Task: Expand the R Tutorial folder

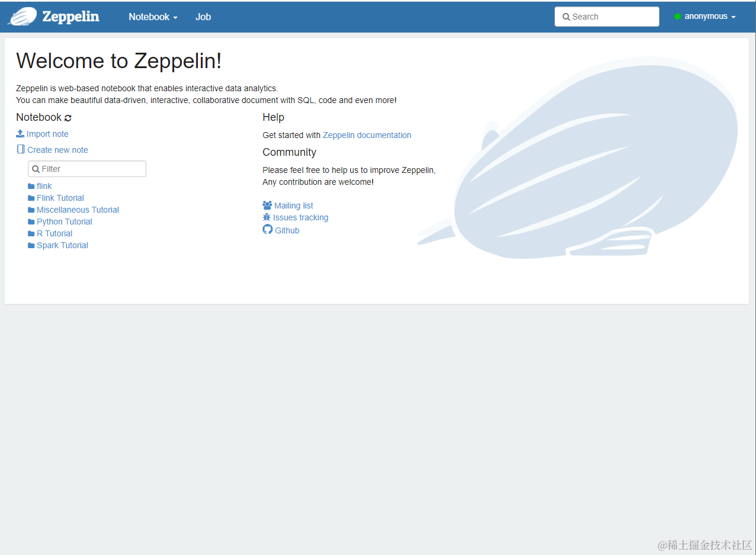Action: pyautogui.click(x=55, y=233)
